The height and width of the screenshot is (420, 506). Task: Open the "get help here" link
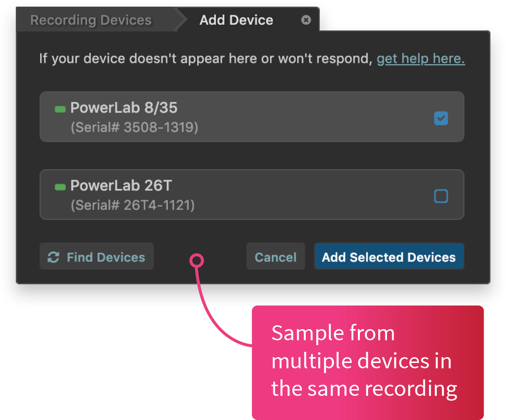pyautogui.click(x=420, y=59)
